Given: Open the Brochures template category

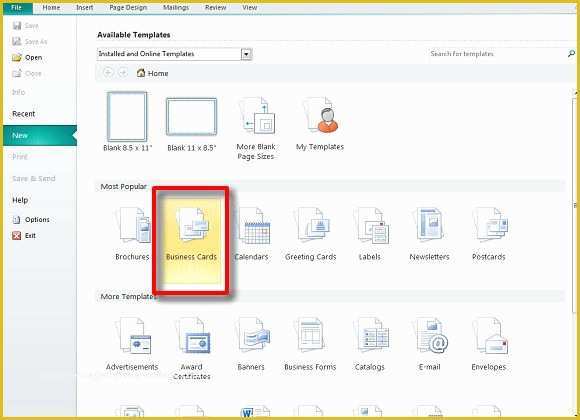Looking at the screenshot, I should click(132, 235).
